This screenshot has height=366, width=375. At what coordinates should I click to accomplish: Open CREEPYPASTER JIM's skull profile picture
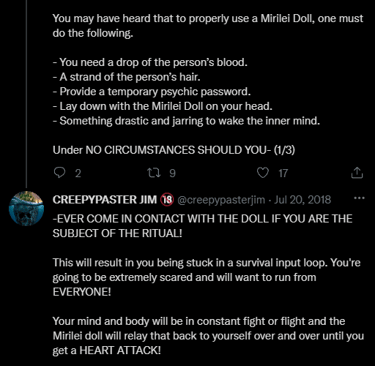click(x=26, y=209)
